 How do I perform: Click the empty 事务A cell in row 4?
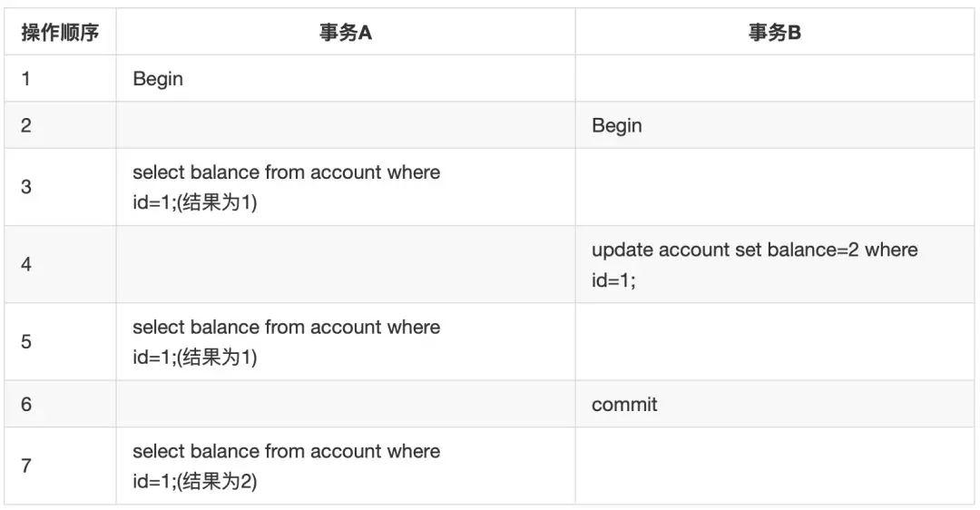pos(346,264)
